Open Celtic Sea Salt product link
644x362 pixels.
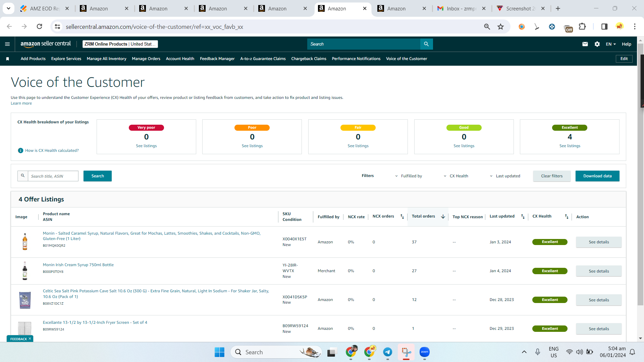coord(156,294)
